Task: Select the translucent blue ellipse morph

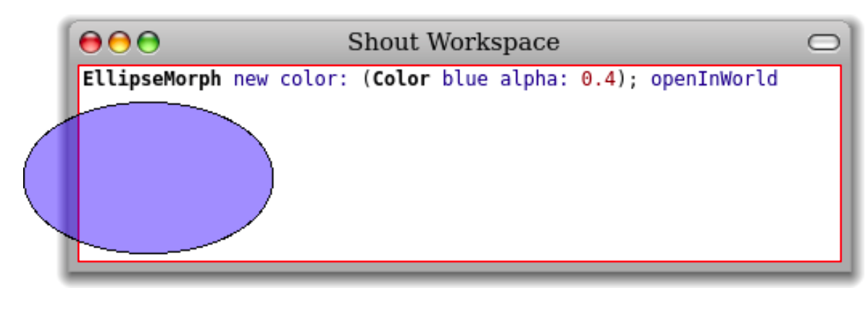Action: [167, 178]
